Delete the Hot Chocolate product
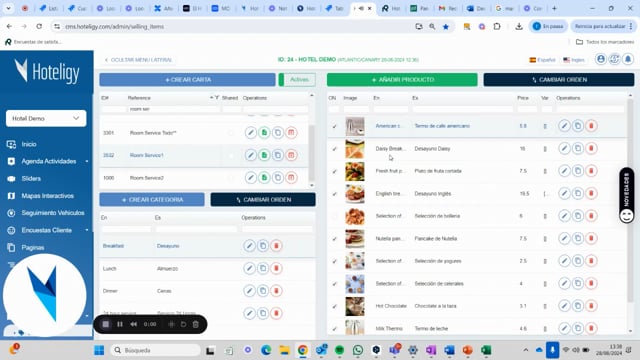This screenshot has width=640, height=360. click(591, 306)
